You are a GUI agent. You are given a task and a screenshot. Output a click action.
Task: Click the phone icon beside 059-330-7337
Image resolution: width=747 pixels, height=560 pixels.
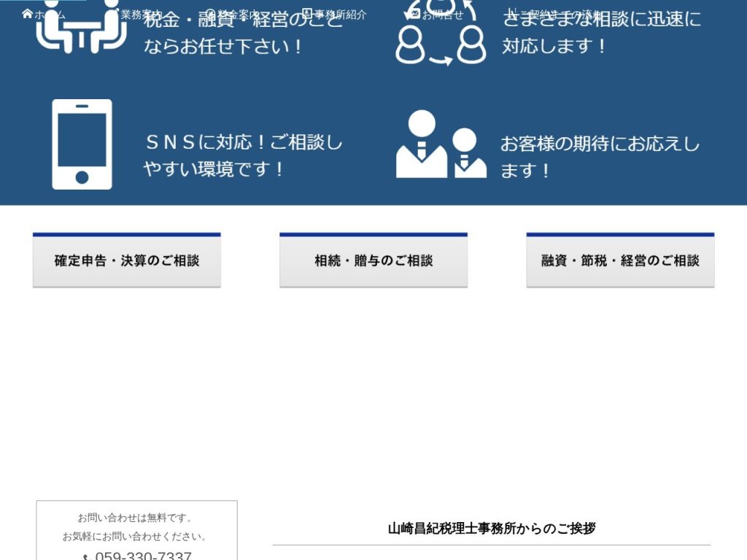(x=86, y=556)
